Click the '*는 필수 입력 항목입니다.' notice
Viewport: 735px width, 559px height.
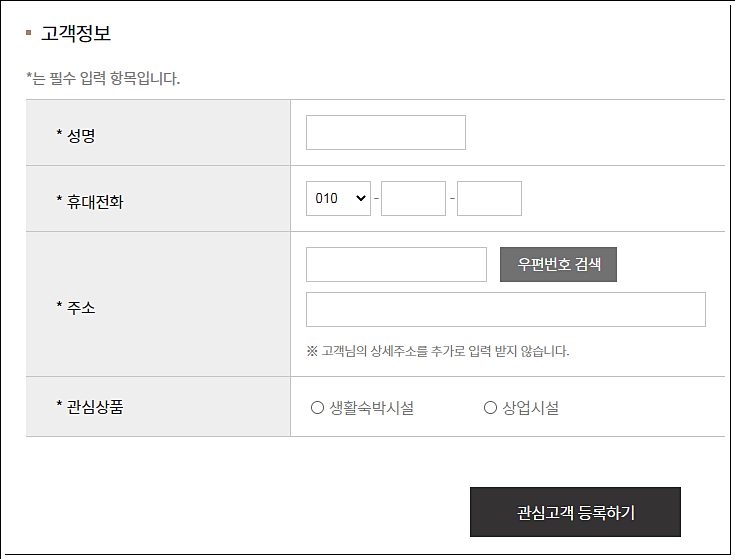[103, 78]
